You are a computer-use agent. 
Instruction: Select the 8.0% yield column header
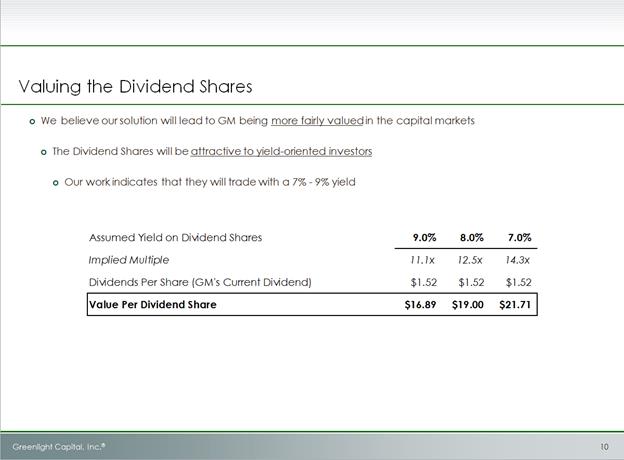tap(472, 238)
